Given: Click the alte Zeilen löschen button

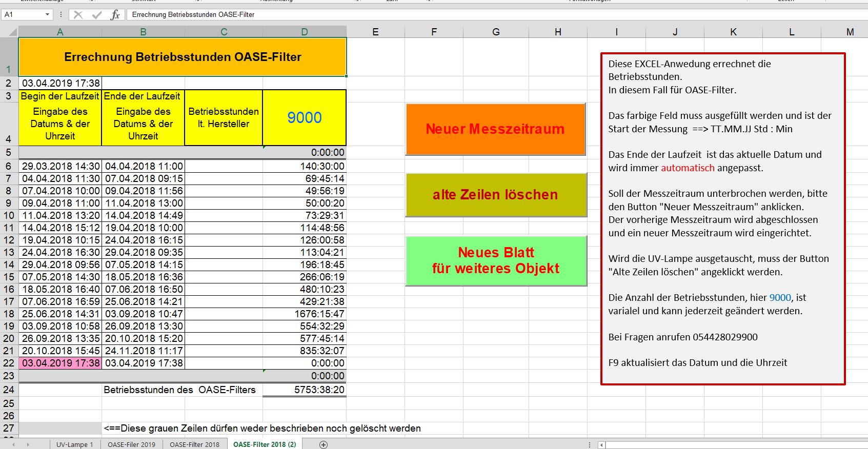Looking at the screenshot, I should tap(495, 195).
